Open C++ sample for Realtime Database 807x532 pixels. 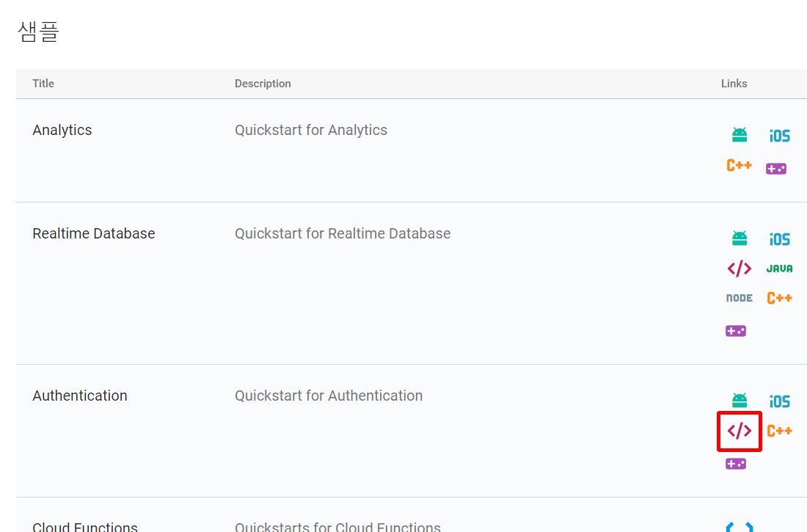coord(779,298)
